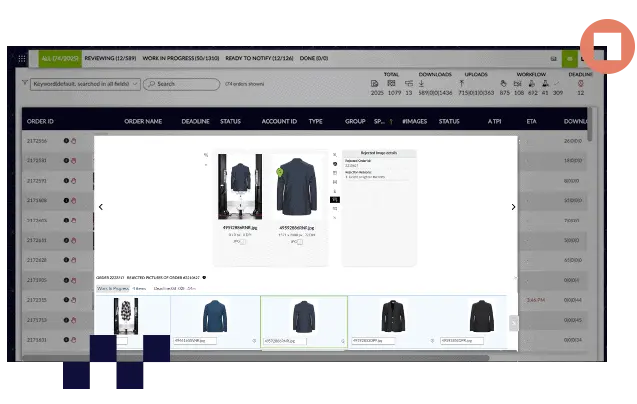Click the green rejection marker on jacket

(x=280, y=172)
